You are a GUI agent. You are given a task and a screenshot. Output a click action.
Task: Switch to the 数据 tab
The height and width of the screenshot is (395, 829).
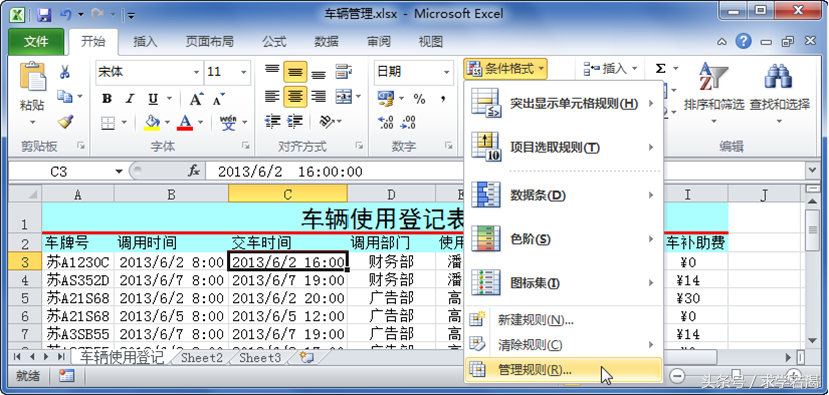[326, 42]
